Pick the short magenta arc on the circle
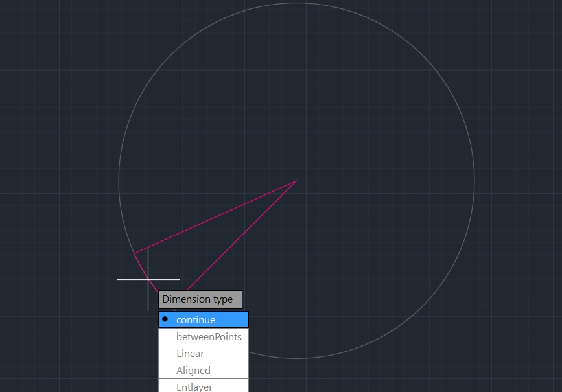The image size is (562, 392). pos(140,266)
